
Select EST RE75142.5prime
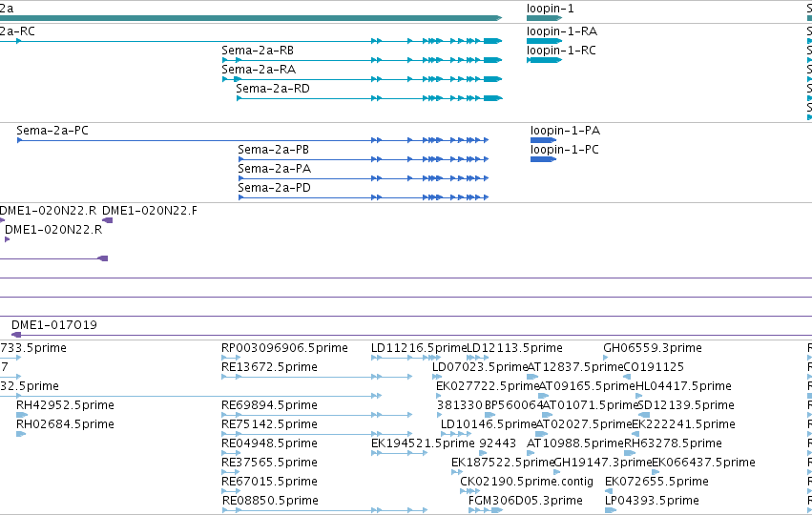[269, 424]
